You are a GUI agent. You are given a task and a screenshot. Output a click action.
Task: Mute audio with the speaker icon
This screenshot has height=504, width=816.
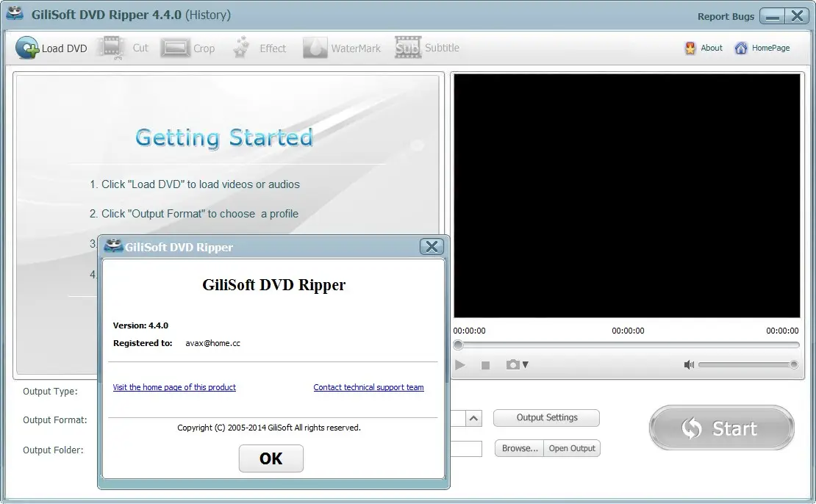pyautogui.click(x=689, y=364)
